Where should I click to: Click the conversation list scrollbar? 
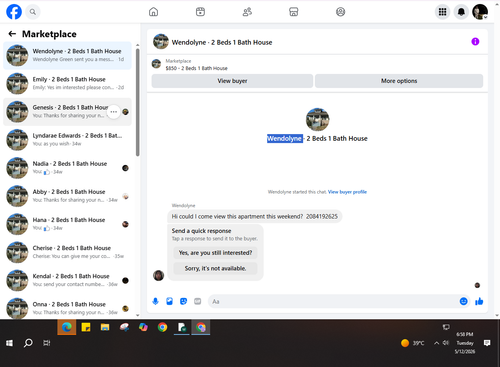138,102
